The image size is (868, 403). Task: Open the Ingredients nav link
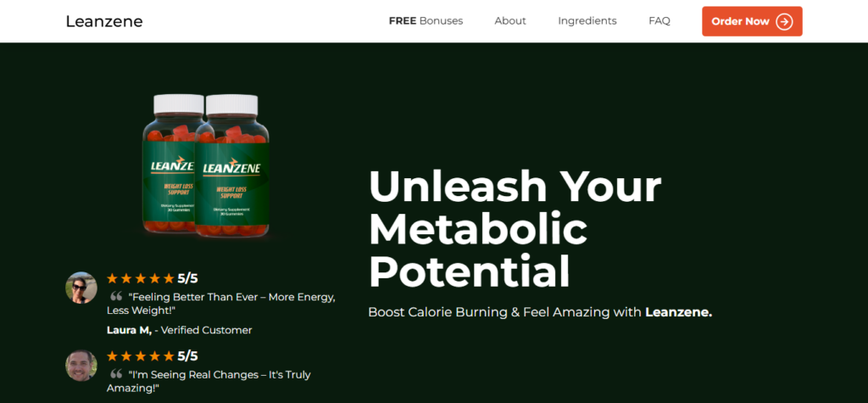point(587,21)
